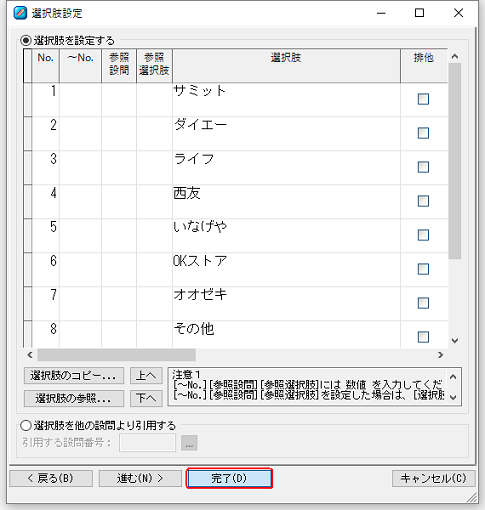Click the 選択肢 column header
The width and height of the screenshot is (485, 510).
[x=286, y=66]
